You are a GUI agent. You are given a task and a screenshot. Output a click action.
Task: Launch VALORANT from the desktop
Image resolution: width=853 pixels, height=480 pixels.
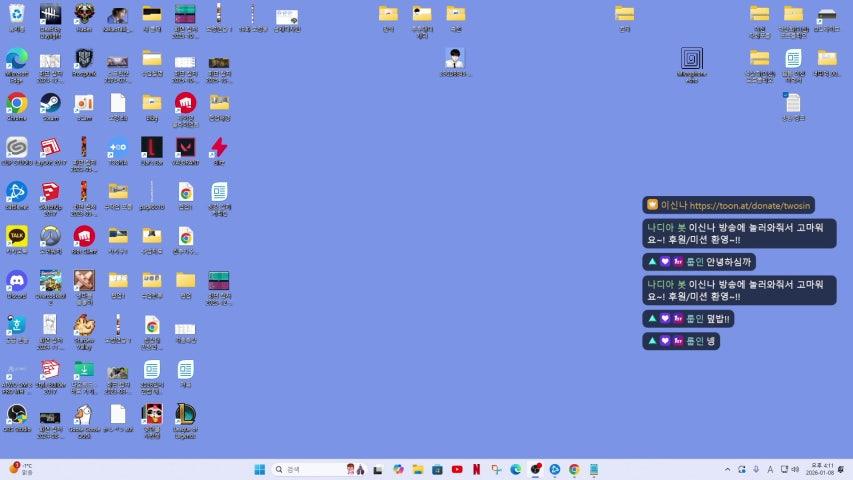tap(185, 148)
